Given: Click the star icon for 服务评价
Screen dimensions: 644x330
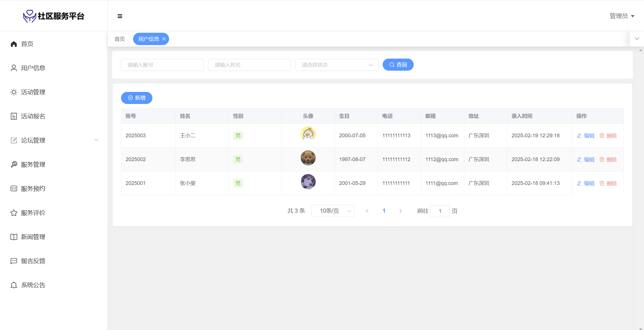Looking at the screenshot, I should click(x=14, y=213).
